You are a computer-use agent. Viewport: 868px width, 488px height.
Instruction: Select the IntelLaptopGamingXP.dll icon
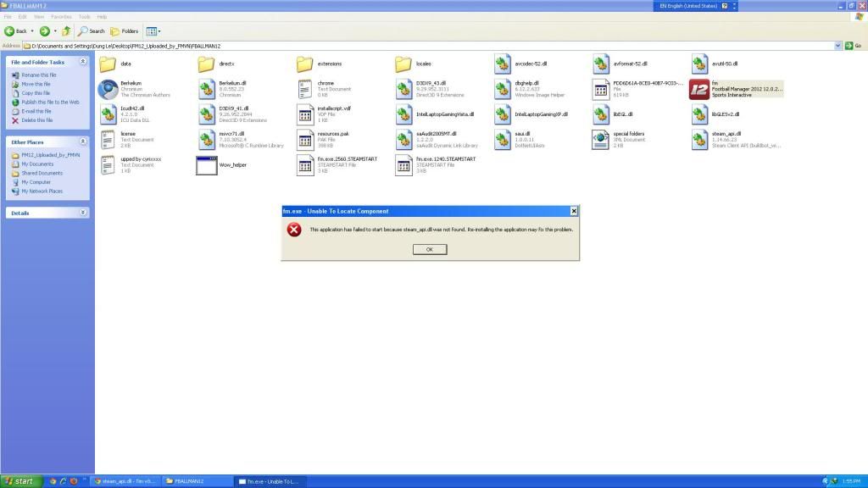502,114
